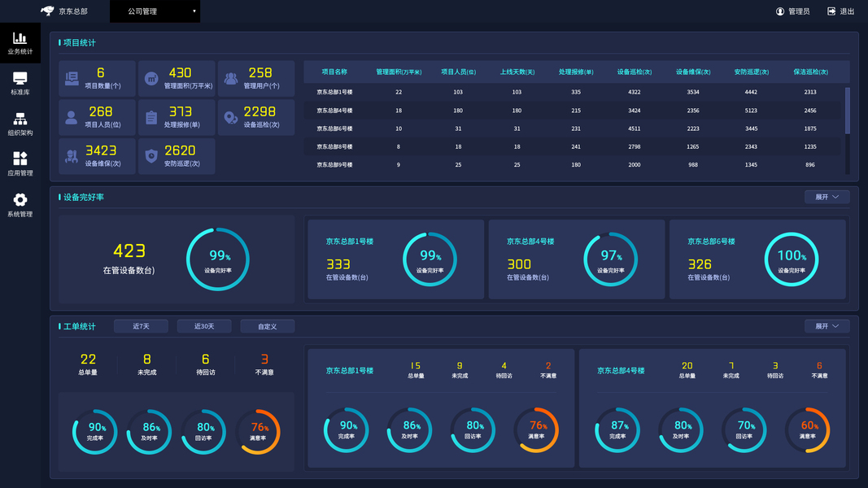
Task: Click the 管理用户 people icon
Action: (x=231, y=79)
